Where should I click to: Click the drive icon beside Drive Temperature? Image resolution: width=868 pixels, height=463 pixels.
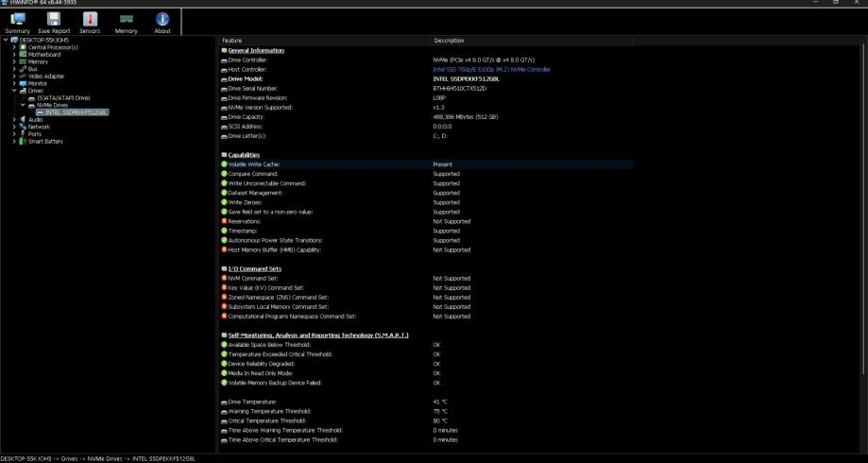(223, 403)
